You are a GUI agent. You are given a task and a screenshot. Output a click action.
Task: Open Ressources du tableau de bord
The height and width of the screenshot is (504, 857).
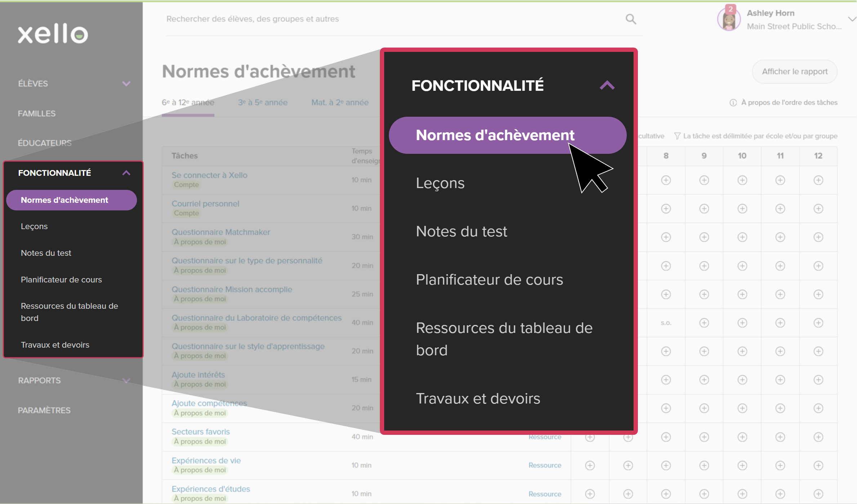(x=69, y=312)
